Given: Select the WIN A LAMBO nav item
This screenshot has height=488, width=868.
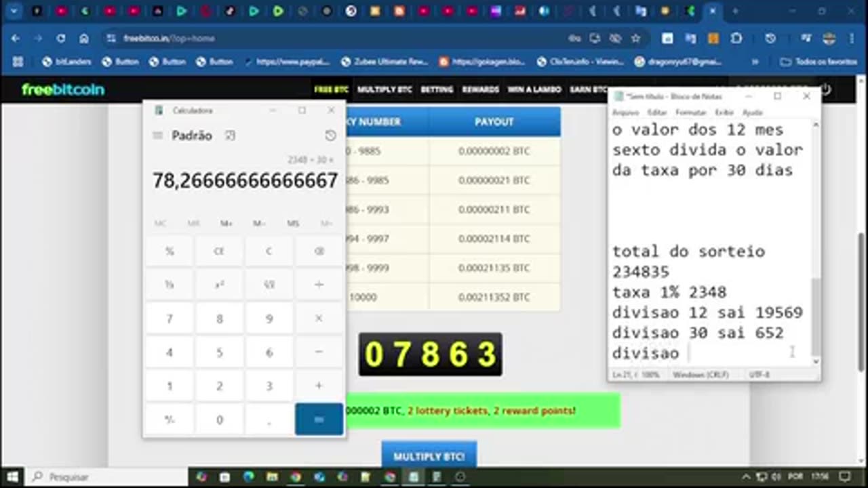Looking at the screenshot, I should click(x=534, y=89).
